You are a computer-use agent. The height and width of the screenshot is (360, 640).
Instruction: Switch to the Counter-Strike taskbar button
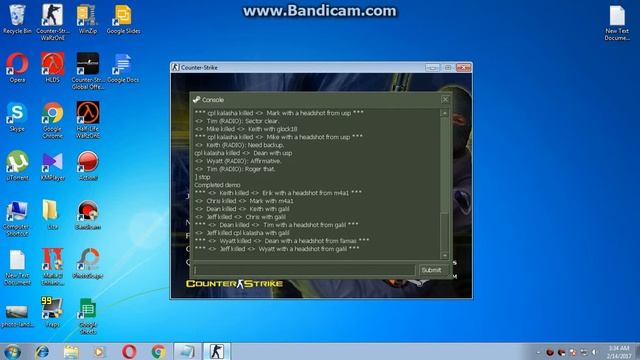coord(217,351)
